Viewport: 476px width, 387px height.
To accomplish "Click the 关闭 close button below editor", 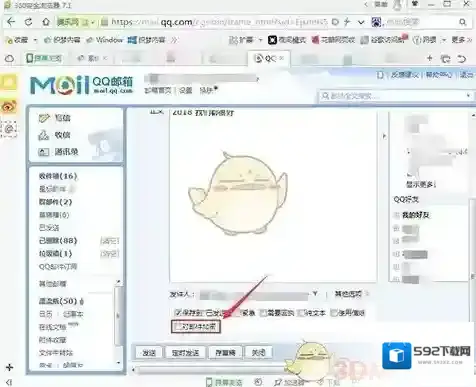I will (x=259, y=353).
